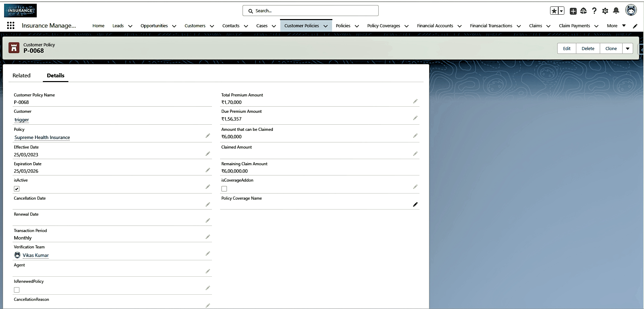This screenshot has width=644, height=309.
Task: Edit Verification Team pencil icon
Action: coord(208,253)
